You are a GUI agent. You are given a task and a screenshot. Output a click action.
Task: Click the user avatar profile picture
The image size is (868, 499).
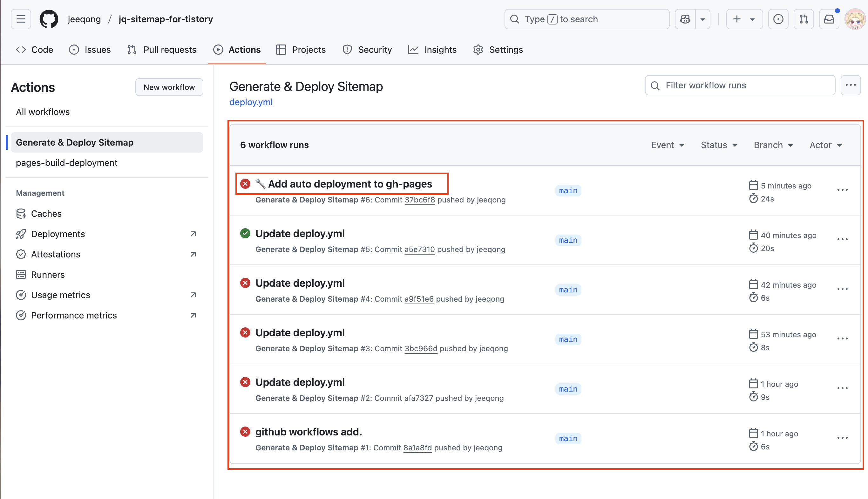[x=855, y=19]
